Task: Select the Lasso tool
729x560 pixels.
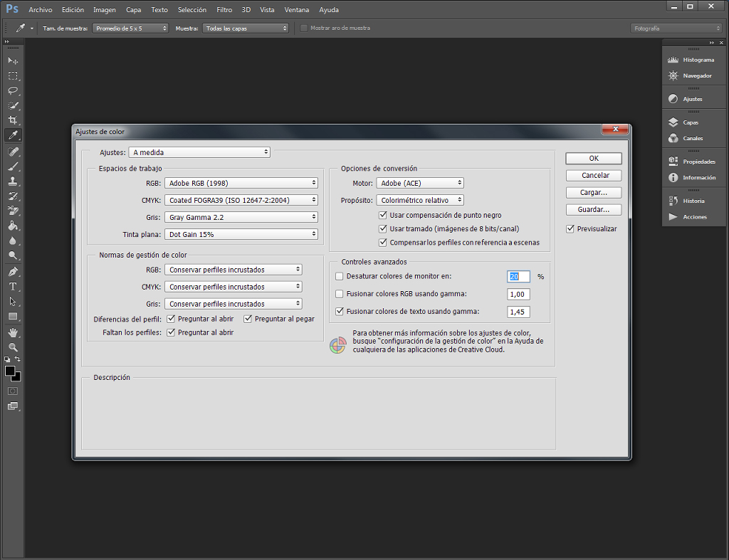Action: (13, 90)
